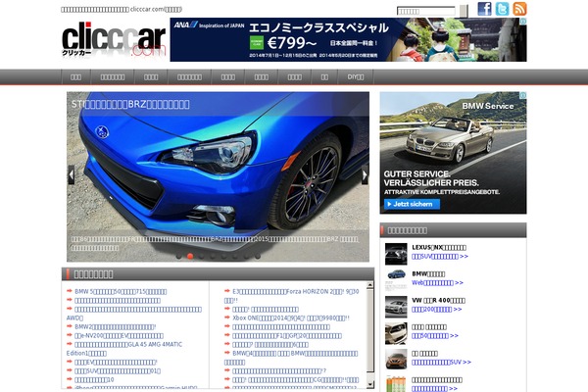Open the first item in gray navigation bar
This screenshot has height=392, width=588.
75,76
